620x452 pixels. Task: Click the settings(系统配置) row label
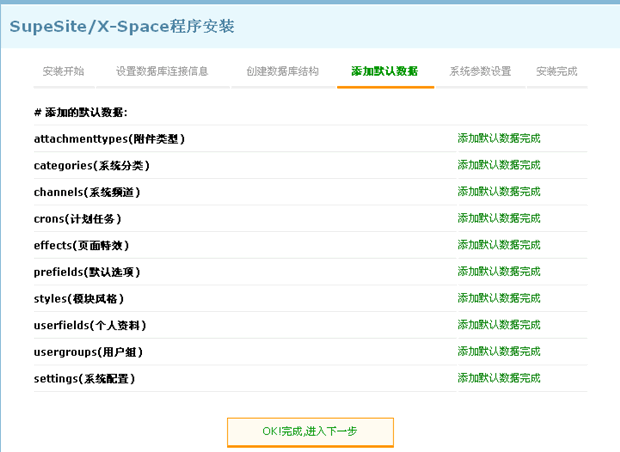point(85,379)
